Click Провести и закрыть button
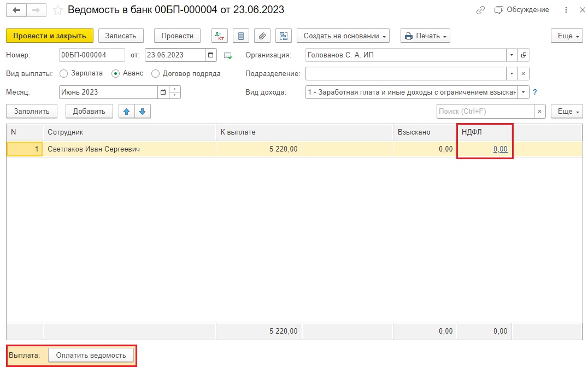588x367 pixels. click(50, 36)
